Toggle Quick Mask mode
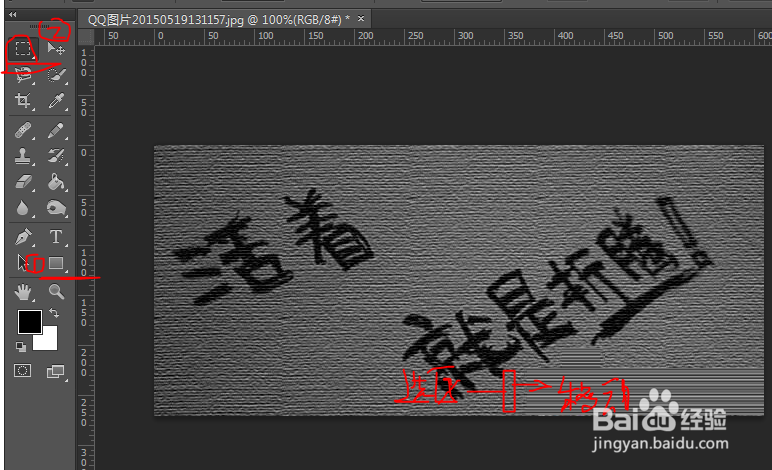This screenshot has height=470, width=772. [23, 371]
